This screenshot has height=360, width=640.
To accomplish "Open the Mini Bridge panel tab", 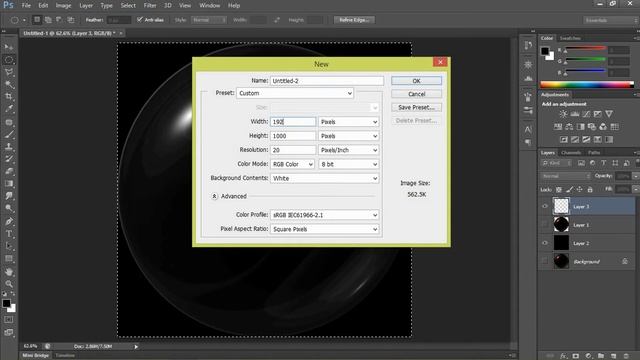I will [x=36, y=356].
